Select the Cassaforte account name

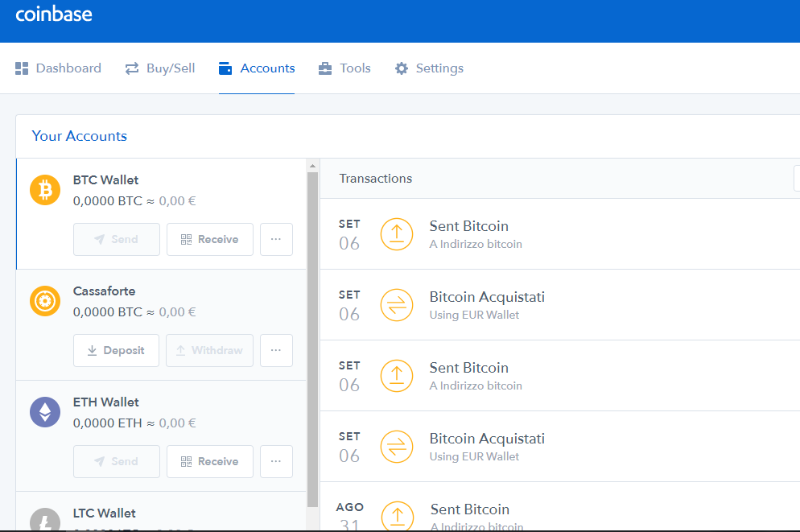(x=104, y=291)
